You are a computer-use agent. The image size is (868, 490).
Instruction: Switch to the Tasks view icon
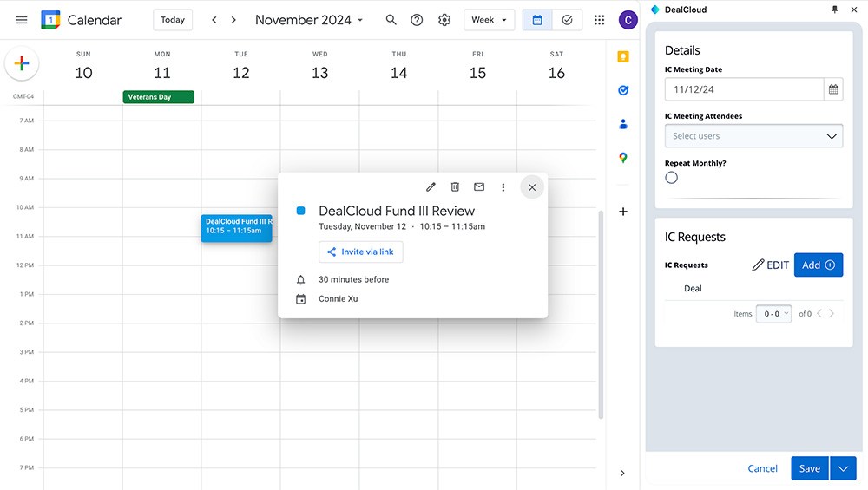(567, 20)
